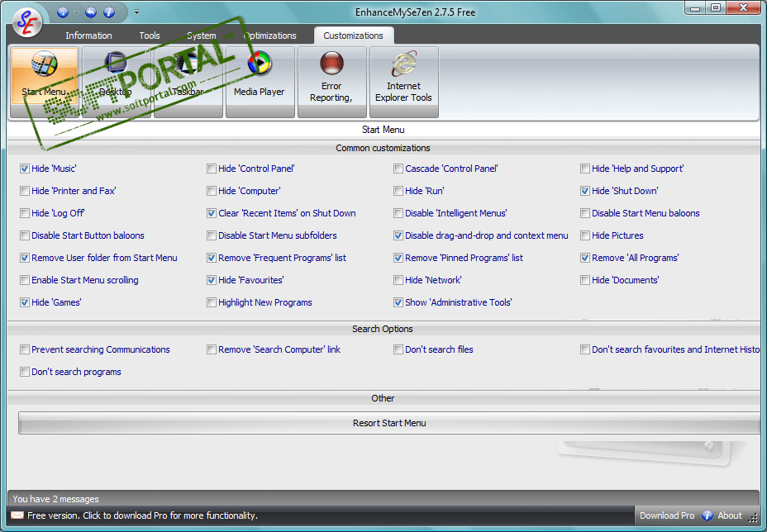Click the Search Options section header
This screenshot has width=767, height=532.
point(383,329)
